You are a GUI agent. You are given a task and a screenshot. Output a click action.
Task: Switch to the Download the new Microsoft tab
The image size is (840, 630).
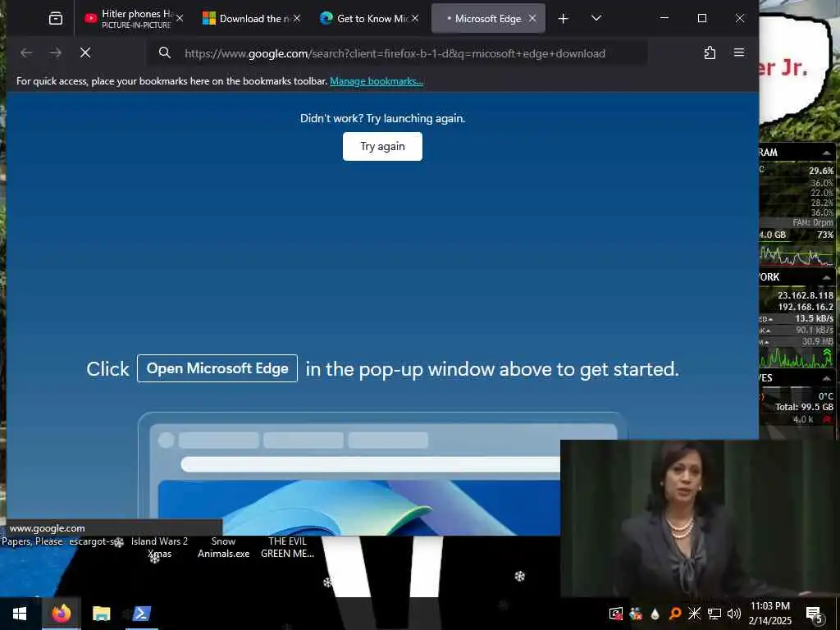click(252, 19)
